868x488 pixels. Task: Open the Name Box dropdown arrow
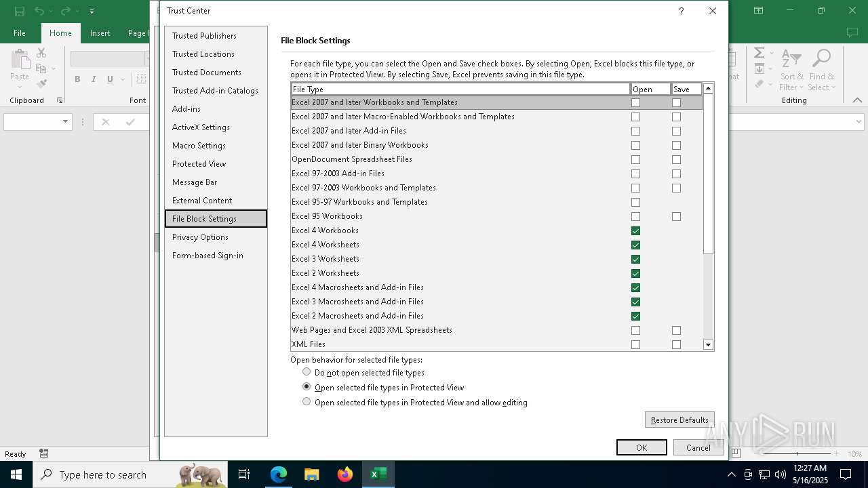point(65,122)
